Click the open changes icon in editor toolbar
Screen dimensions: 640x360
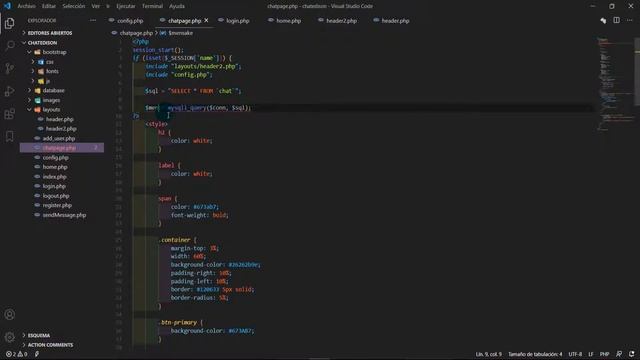(x=603, y=20)
